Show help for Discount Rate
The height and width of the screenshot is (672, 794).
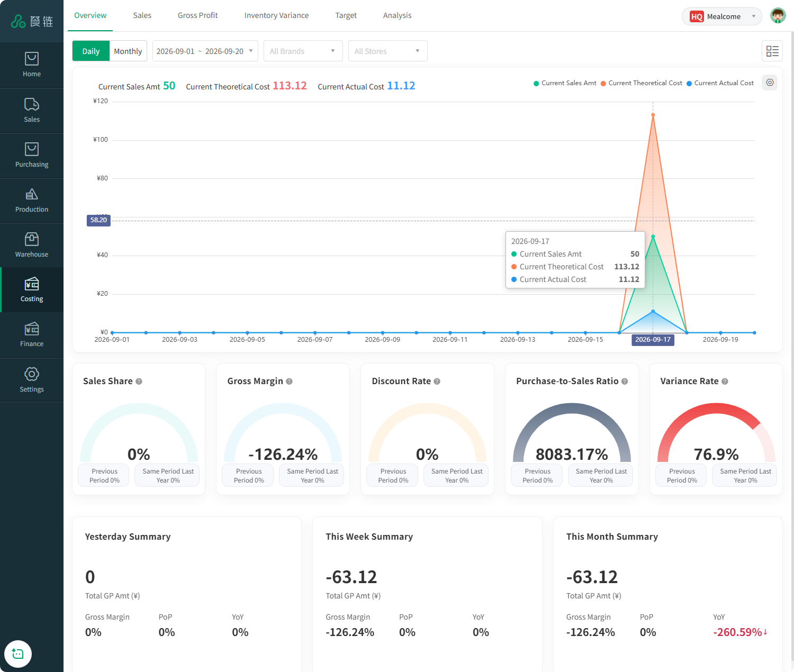(x=437, y=382)
